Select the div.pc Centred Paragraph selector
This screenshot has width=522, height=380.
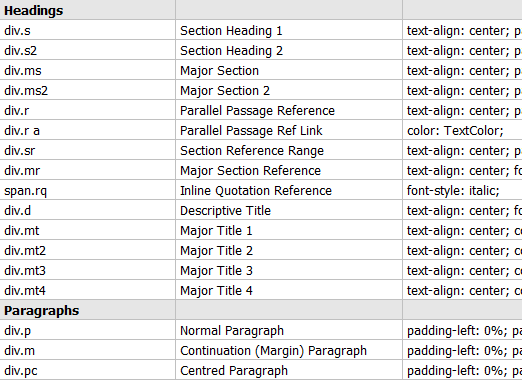(x=87, y=370)
